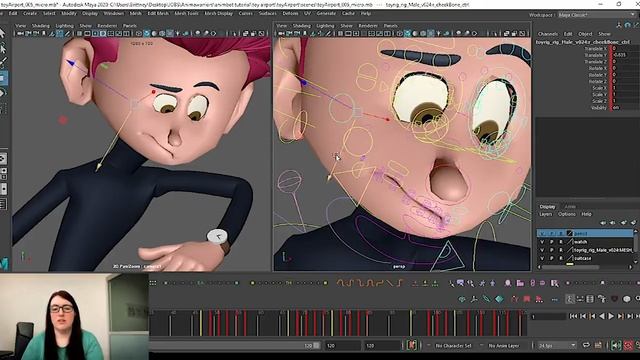Open left viewport Panels menu
Viewport: 640px width, 360px height.
point(130,26)
